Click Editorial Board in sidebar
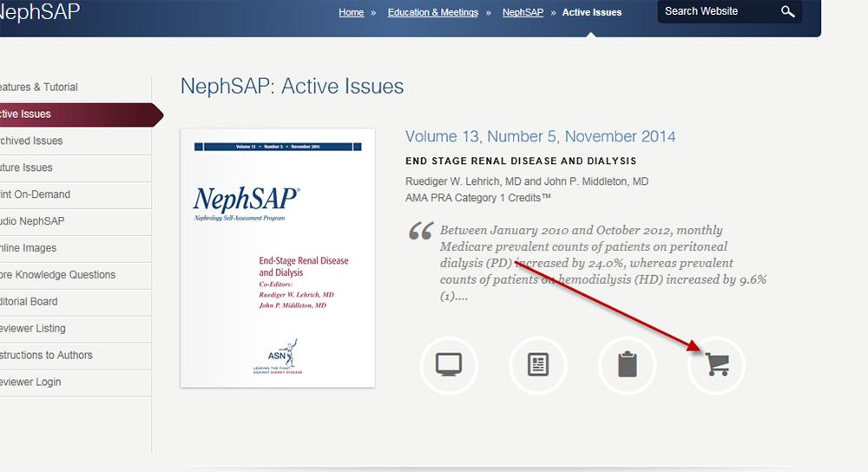This screenshot has height=472, width=868. pyautogui.click(x=30, y=303)
